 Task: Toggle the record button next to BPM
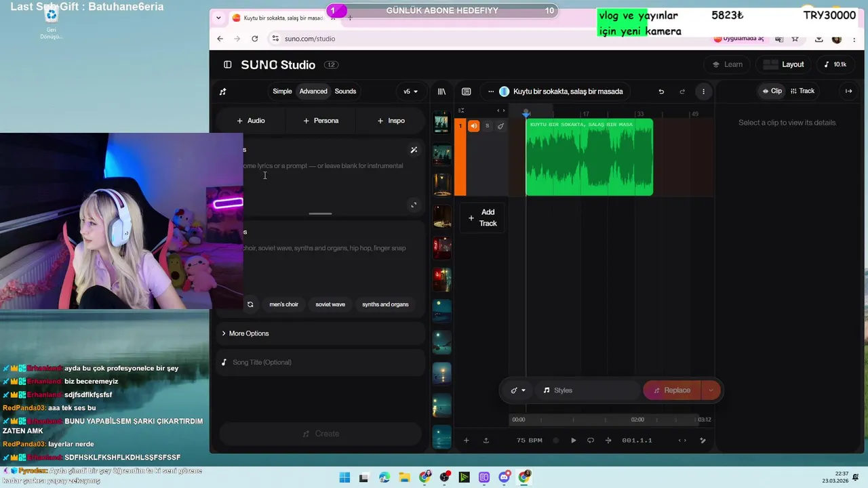[x=556, y=441]
